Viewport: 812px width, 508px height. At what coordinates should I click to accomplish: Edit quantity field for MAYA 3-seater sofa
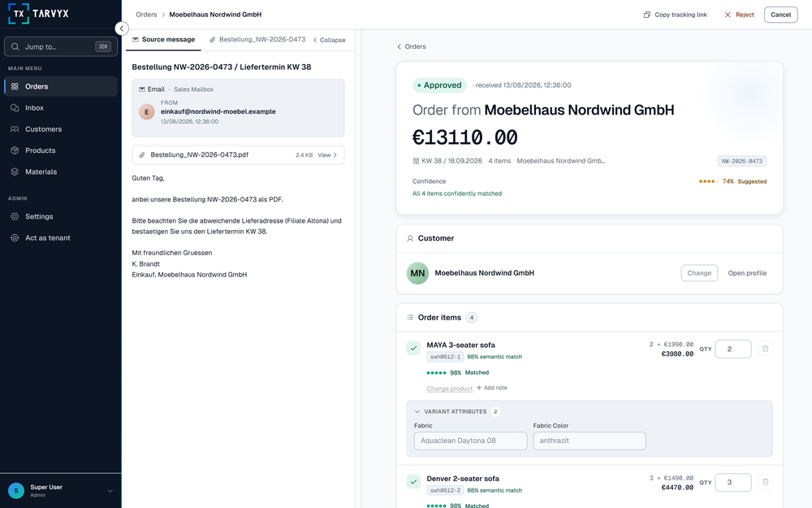[x=732, y=349]
